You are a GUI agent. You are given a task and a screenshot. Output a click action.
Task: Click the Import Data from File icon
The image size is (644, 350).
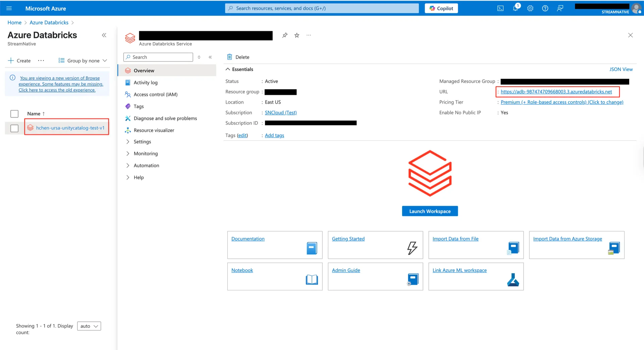coord(513,248)
